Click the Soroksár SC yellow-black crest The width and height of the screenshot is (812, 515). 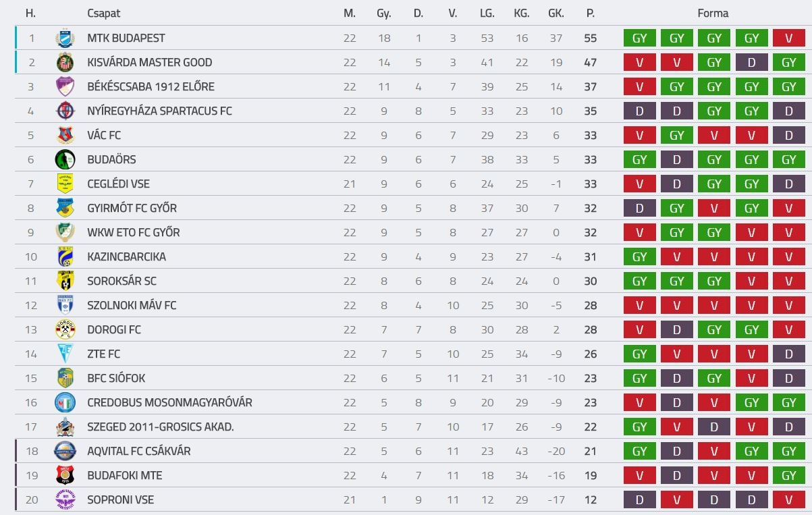pyautogui.click(x=65, y=281)
